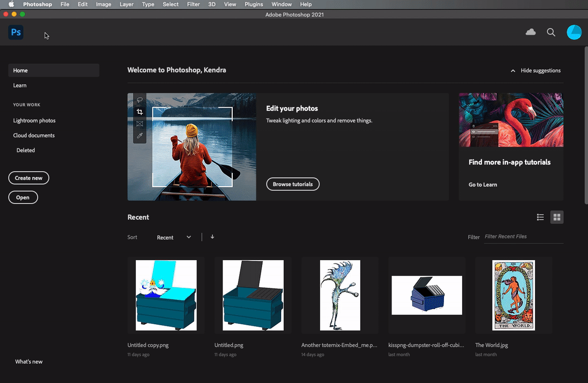Open the Plugins menu
This screenshot has width=588, height=383.
click(x=254, y=4)
